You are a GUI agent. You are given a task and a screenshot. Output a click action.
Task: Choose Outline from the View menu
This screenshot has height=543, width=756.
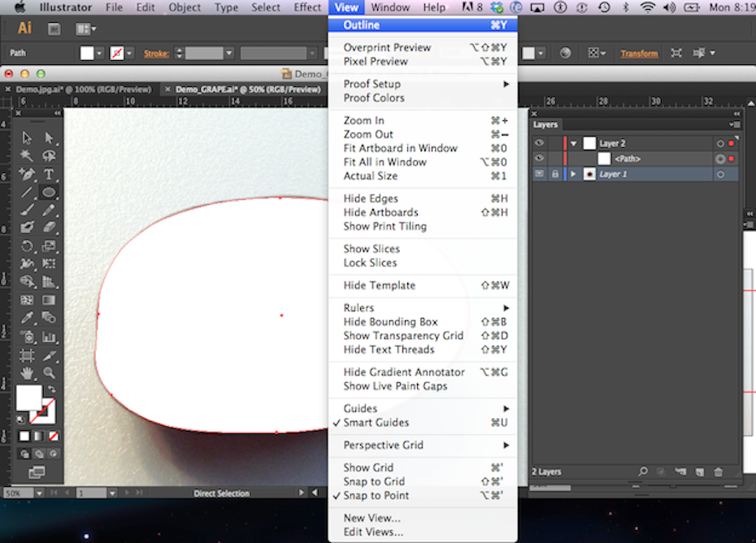[x=361, y=25]
